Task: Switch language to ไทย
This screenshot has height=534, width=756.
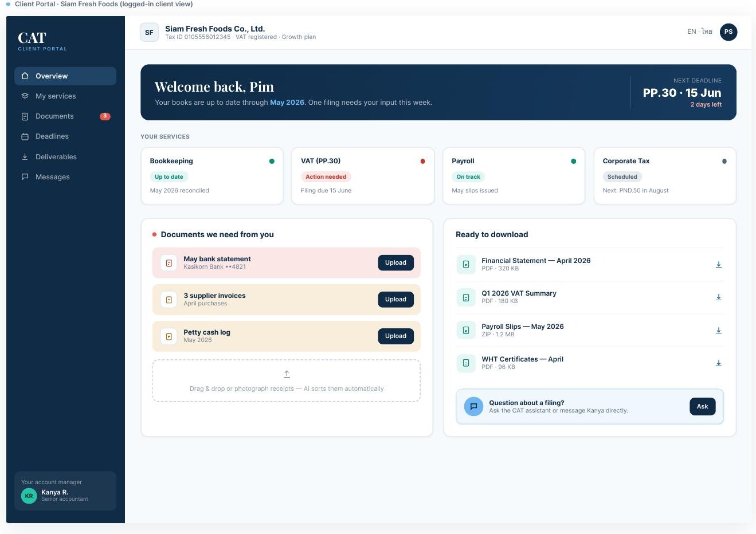Action: (707, 32)
